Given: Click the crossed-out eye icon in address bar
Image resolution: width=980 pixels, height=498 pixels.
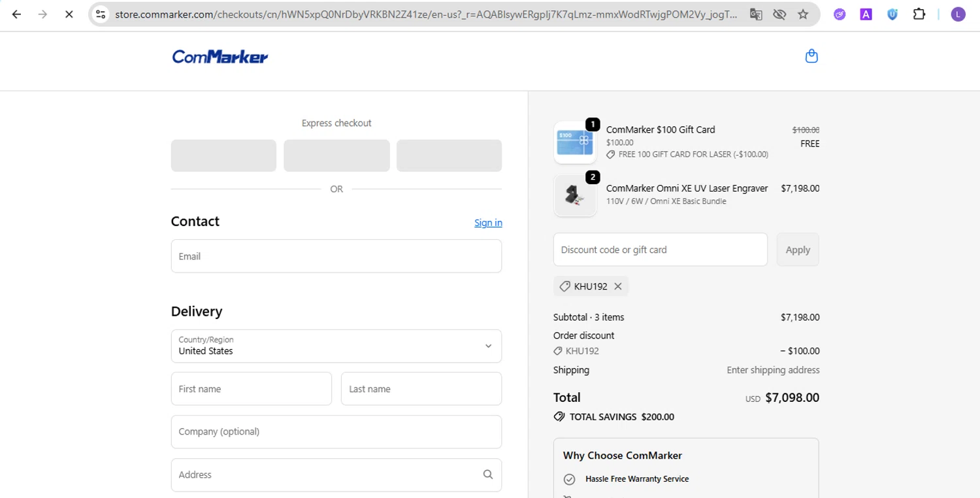Looking at the screenshot, I should (x=779, y=14).
